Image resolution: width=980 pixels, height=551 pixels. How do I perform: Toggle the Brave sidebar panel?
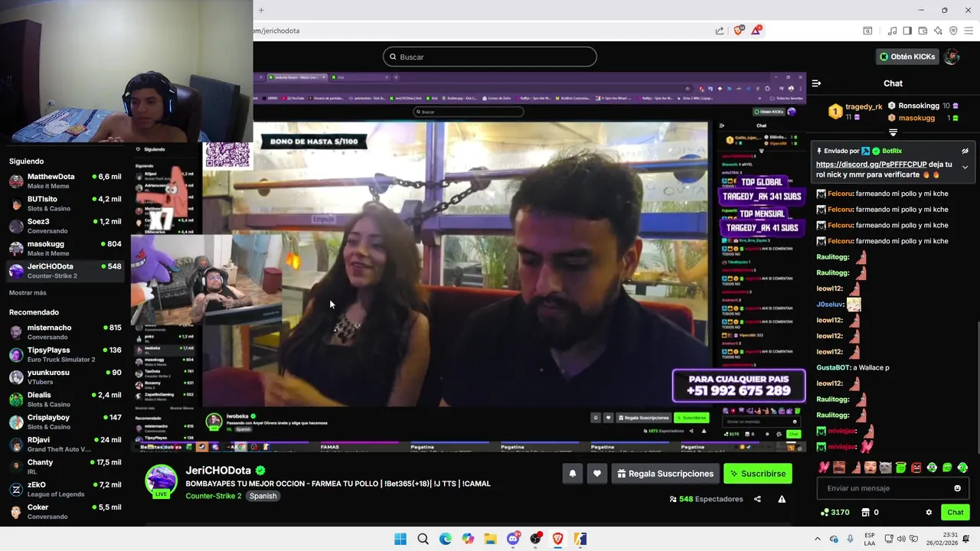point(907,31)
